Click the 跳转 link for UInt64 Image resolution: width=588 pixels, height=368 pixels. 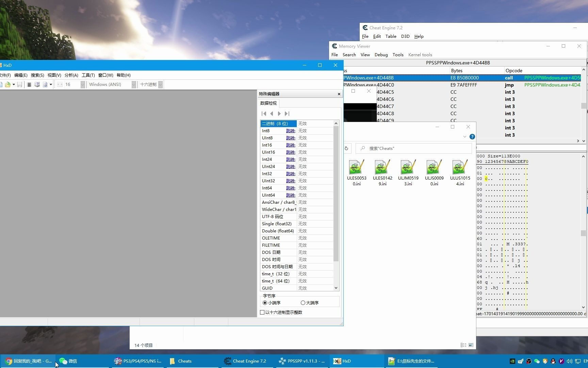[291, 195]
